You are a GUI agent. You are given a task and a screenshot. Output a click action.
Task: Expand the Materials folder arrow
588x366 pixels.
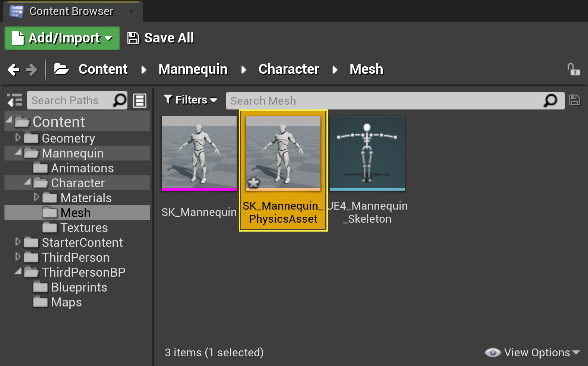(36, 197)
